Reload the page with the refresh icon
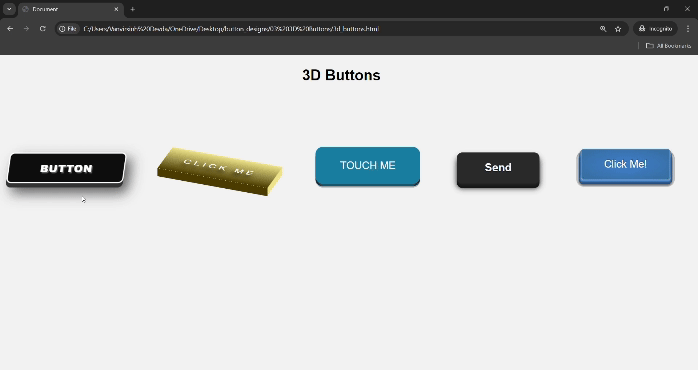This screenshot has width=698, height=370. pyautogui.click(x=43, y=28)
